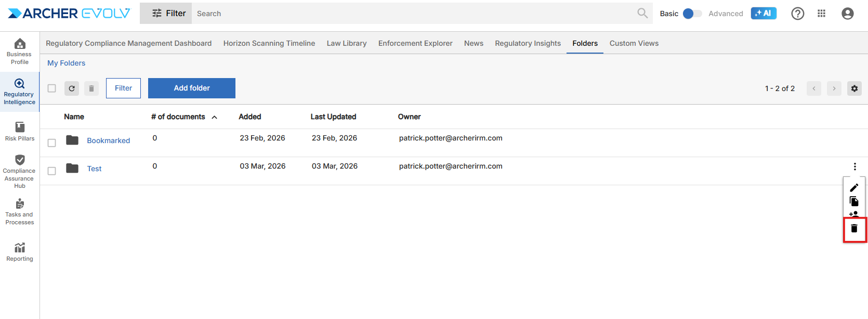Click the refresh folders list icon
The image size is (868, 319).
[72, 88]
